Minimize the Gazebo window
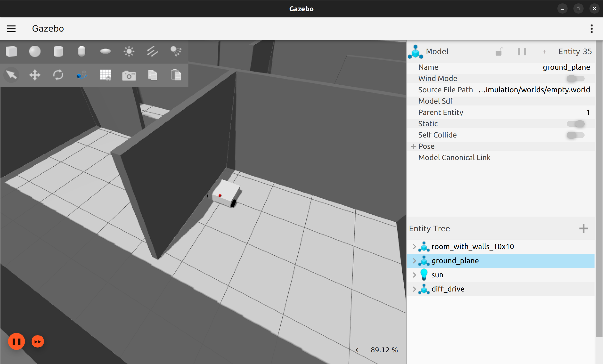 562,9
